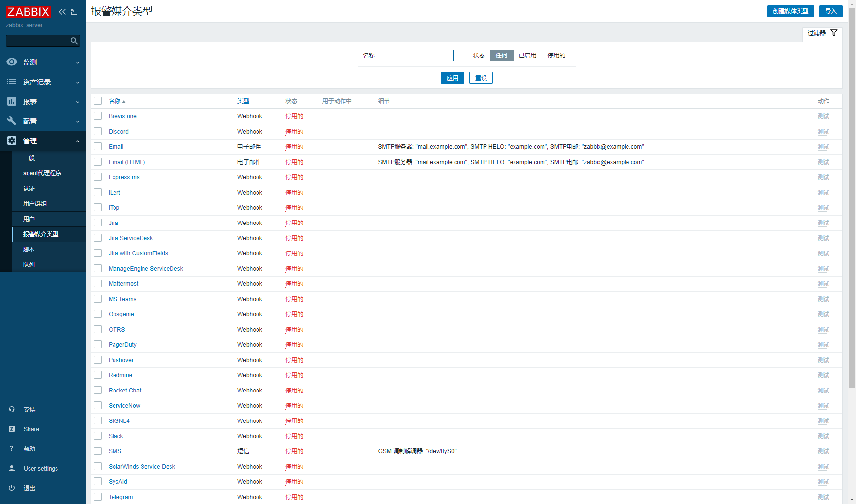Open Monitoring menu via eye icon
Image resolution: width=856 pixels, height=504 pixels.
(x=12, y=62)
